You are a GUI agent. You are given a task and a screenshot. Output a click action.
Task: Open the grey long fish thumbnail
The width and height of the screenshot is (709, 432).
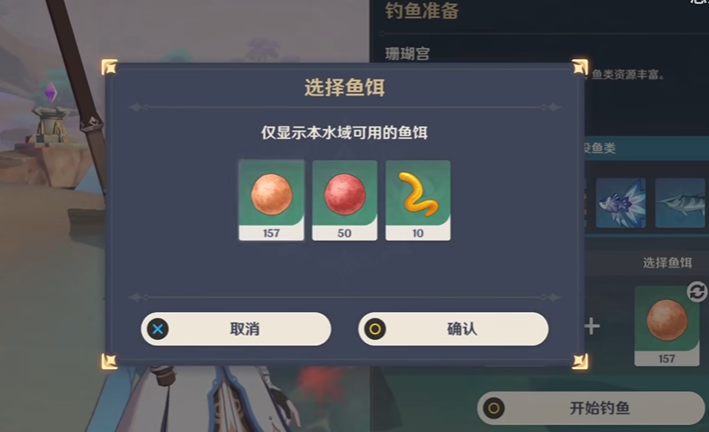pos(681,203)
